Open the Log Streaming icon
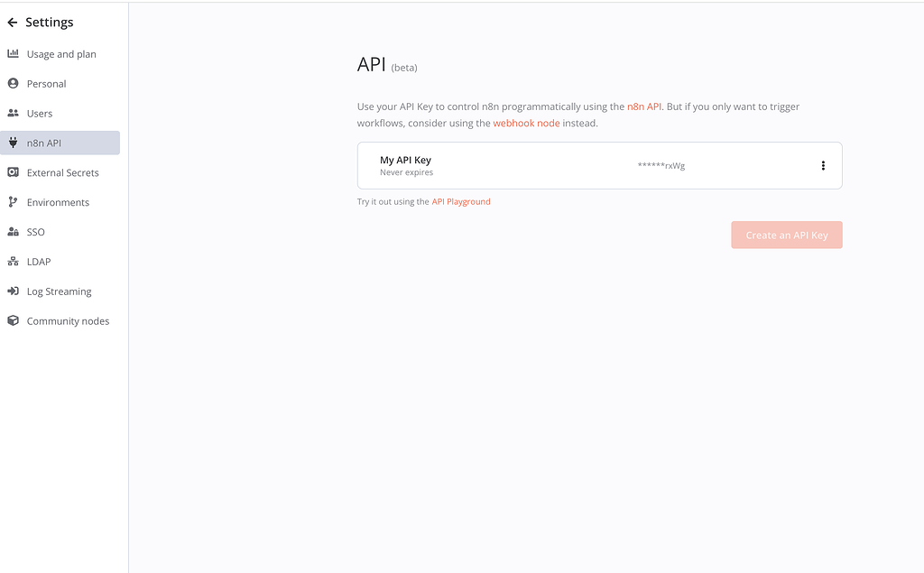Viewport: 924px width, 573px height. tap(15, 291)
